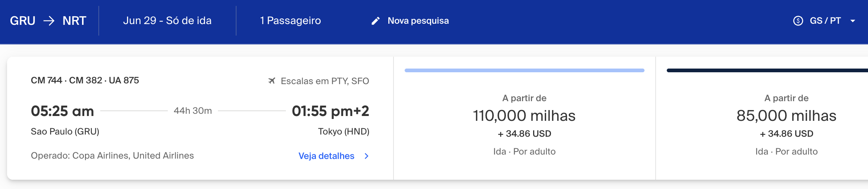Click the flight numbers CM 744 · CM 382 · UA 875
The image size is (868, 189).
point(85,80)
